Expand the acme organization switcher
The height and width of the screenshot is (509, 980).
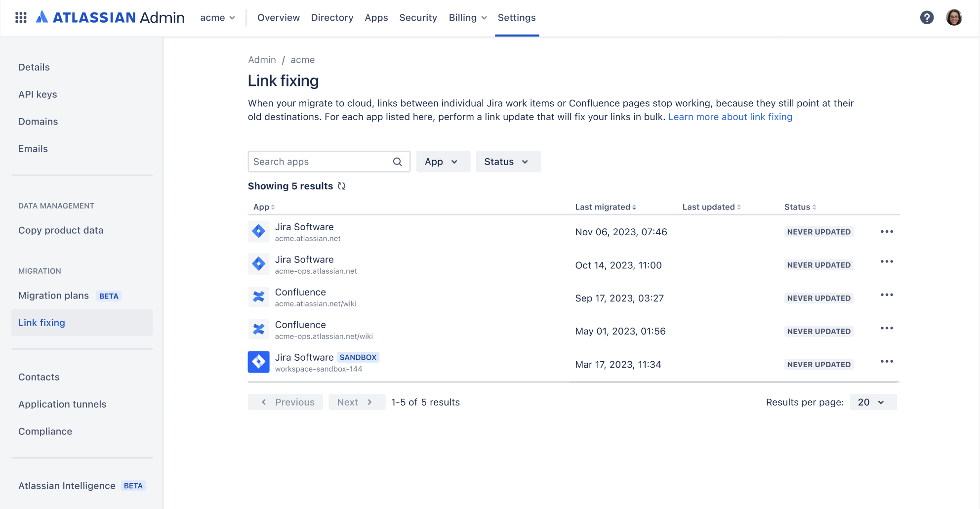click(x=217, y=18)
